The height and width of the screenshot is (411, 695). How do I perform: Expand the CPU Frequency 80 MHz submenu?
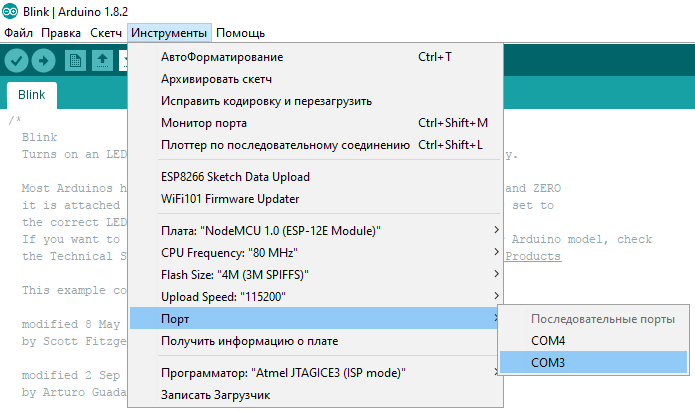pyautogui.click(x=316, y=253)
